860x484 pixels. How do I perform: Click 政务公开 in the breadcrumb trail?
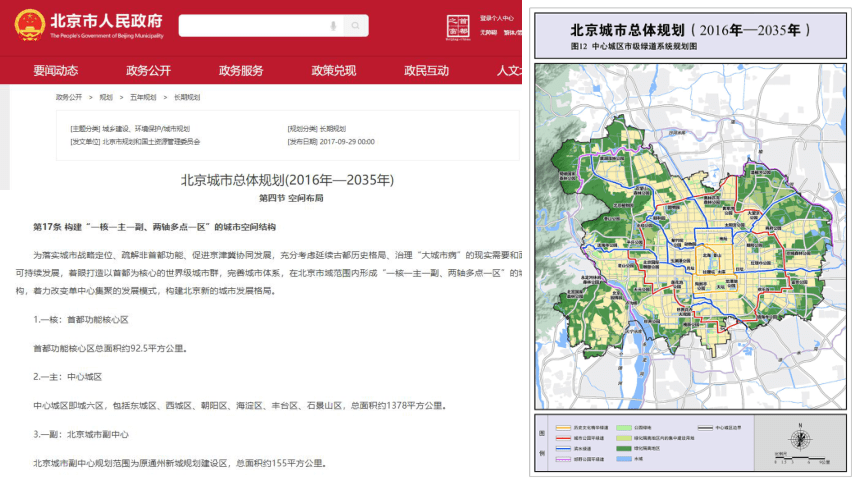(69, 97)
